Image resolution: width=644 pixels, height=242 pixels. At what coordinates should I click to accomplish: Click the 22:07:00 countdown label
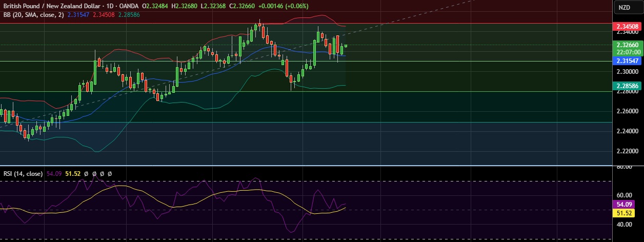click(628, 52)
